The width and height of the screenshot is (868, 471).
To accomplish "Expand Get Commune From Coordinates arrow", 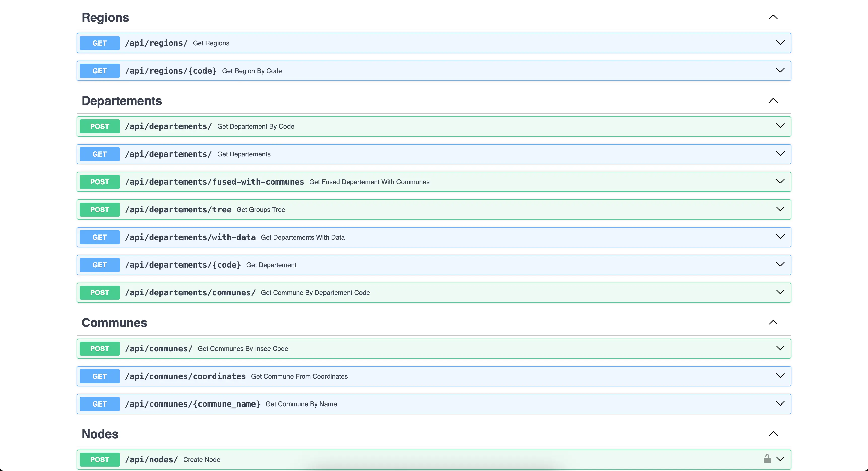I will 780,376.
